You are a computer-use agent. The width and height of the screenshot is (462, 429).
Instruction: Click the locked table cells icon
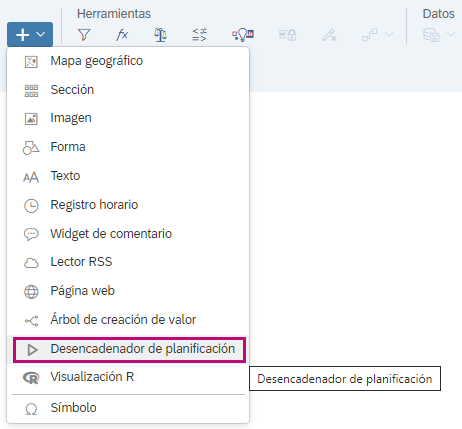(x=287, y=35)
